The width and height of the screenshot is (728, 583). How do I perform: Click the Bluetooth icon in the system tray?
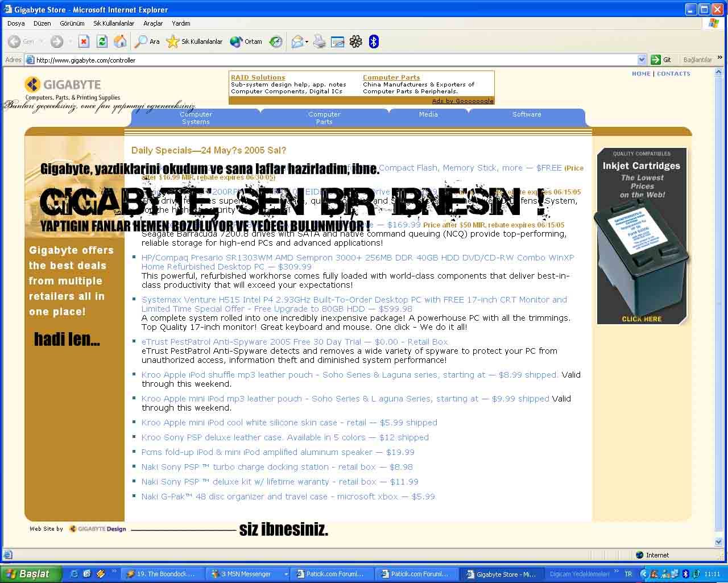[x=686, y=574]
